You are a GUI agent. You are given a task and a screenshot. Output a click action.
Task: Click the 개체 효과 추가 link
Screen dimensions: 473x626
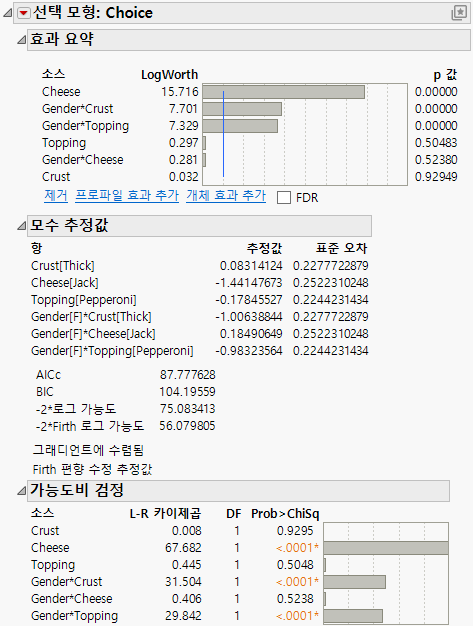click(226, 196)
